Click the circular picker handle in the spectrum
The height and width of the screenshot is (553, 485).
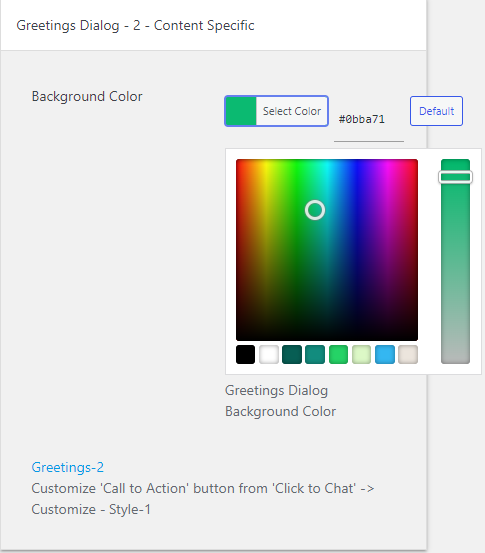315,210
